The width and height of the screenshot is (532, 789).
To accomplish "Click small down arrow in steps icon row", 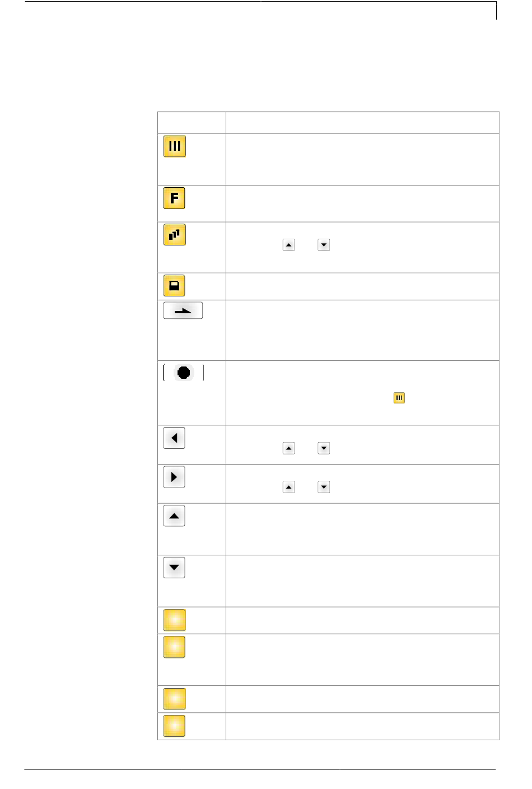I will point(324,245).
